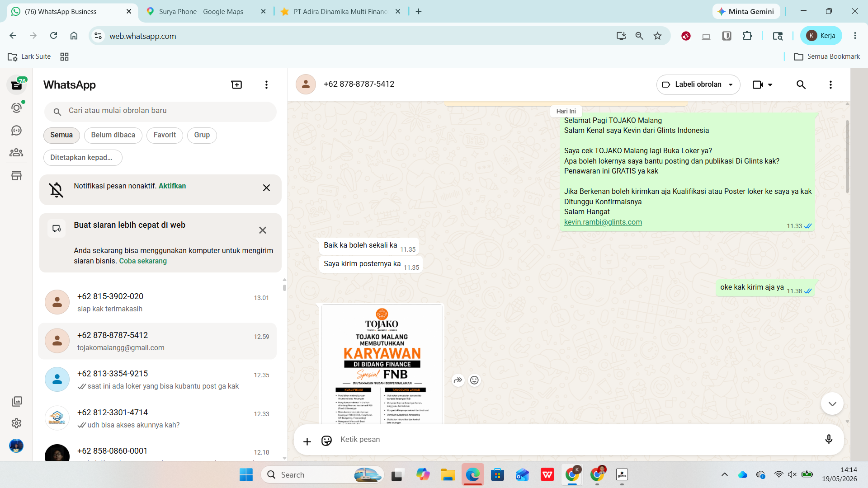Show hidden system tray icons
The image size is (868, 488).
[725, 474]
